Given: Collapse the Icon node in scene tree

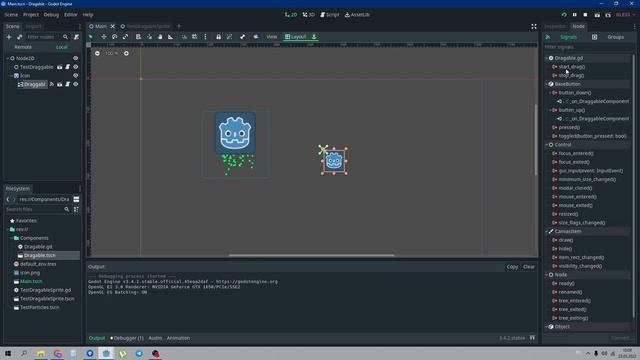Looking at the screenshot, I should tap(11, 76).
